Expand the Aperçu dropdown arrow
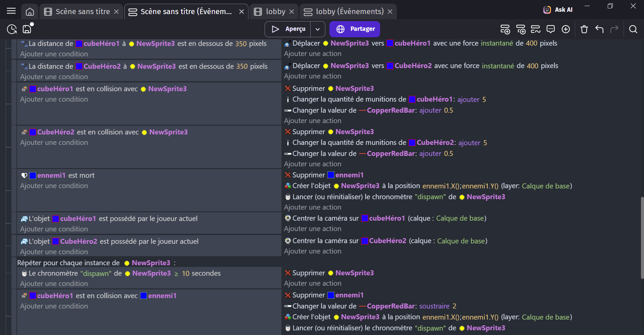The height and width of the screenshot is (335, 644). 318,29
